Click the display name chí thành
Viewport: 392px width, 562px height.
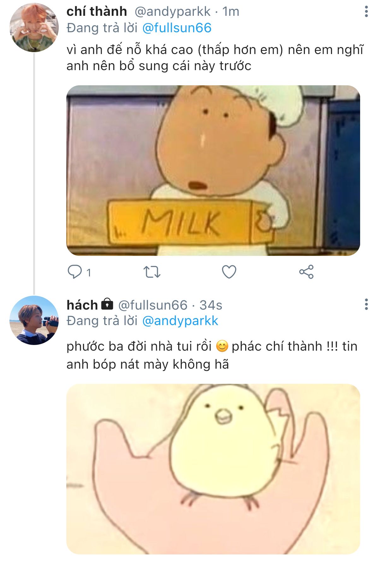[x=97, y=12]
